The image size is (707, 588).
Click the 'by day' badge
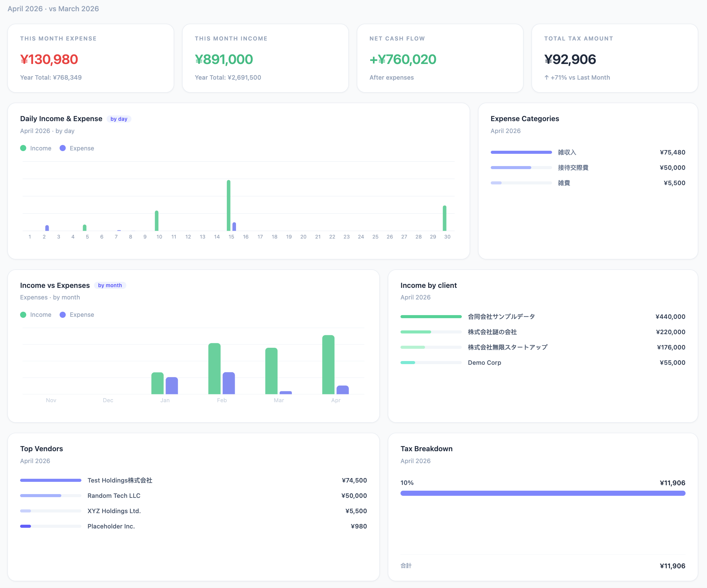tap(119, 119)
